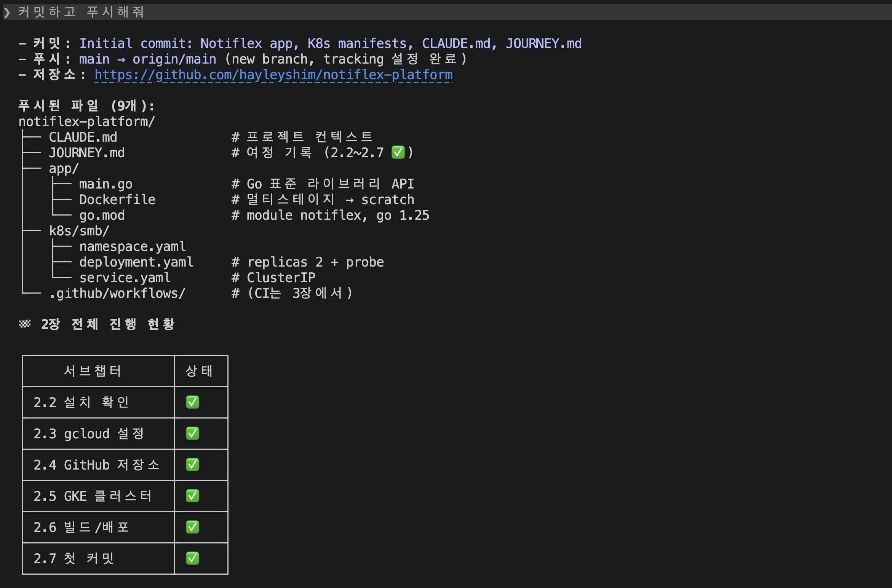
Task: Click the comment '# (CI는 3장에서)'
Action: [293, 293]
